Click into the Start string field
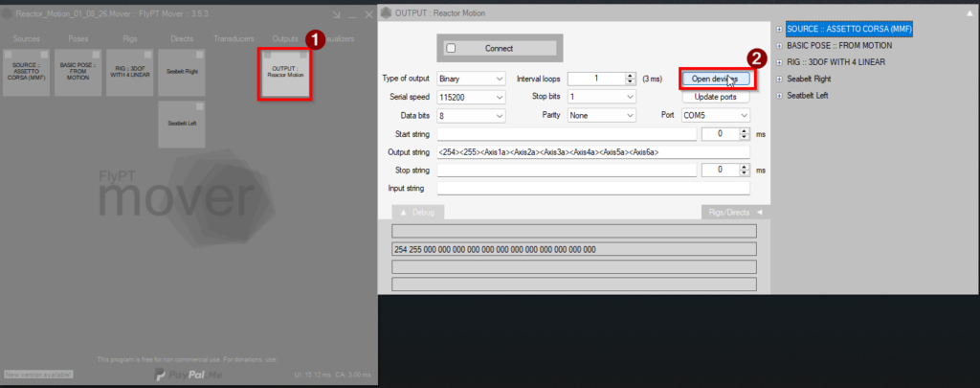 567,134
